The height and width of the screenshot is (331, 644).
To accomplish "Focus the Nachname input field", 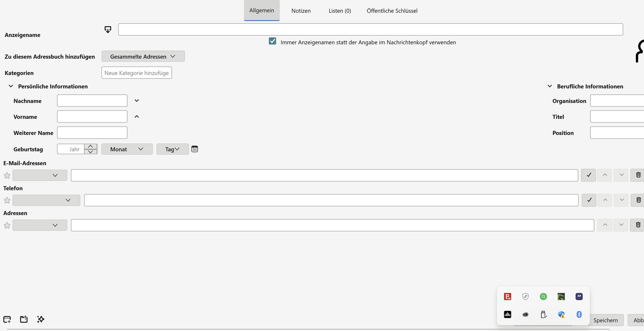I will pyautogui.click(x=92, y=101).
